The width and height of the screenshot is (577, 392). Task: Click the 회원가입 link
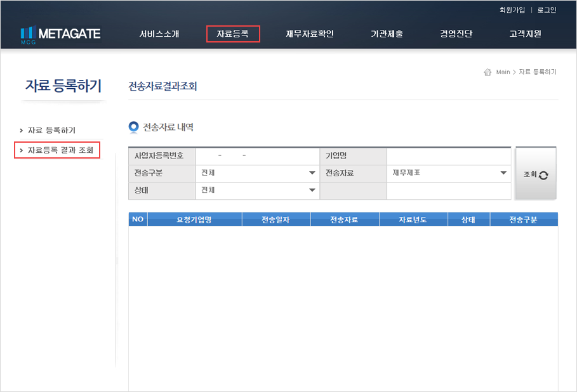(x=512, y=10)
